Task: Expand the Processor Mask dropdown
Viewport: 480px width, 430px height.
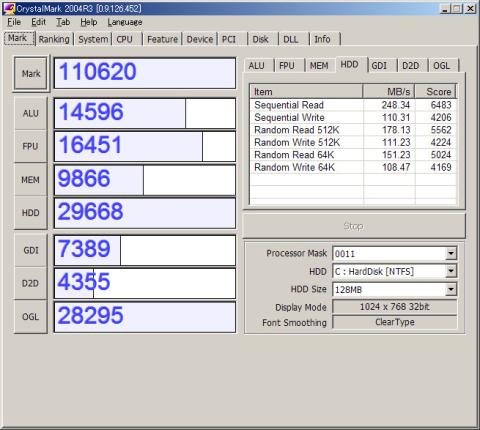Action: point(451,254)
